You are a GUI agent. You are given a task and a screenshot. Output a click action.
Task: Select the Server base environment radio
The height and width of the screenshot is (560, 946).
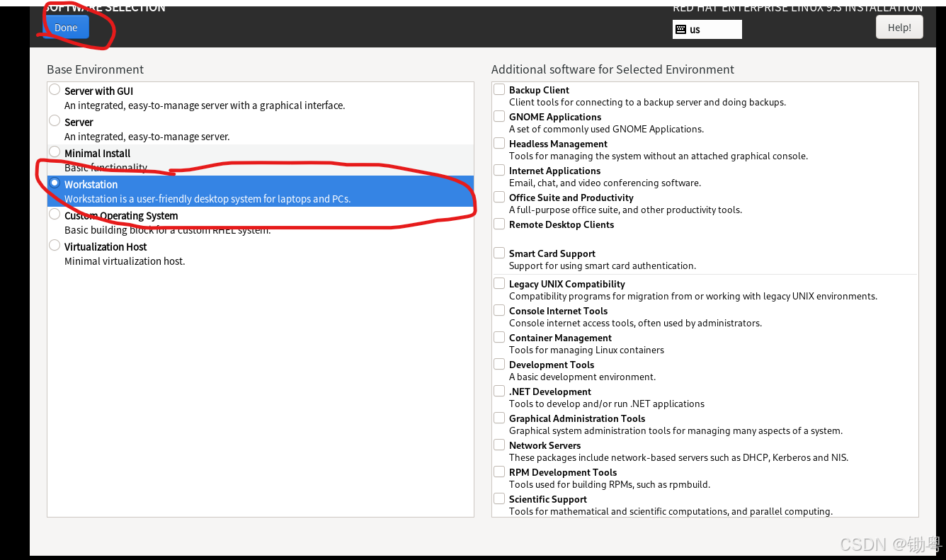(55, 121)
